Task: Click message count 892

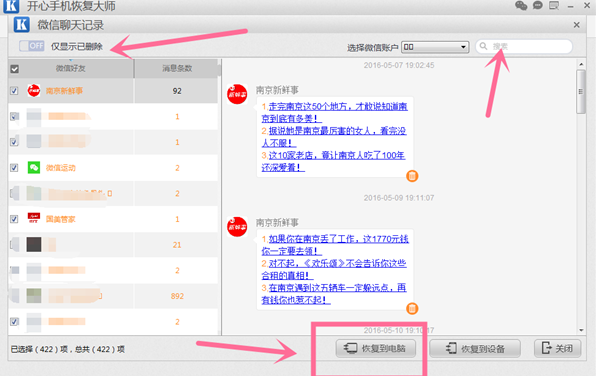Action: coord(177,296)
